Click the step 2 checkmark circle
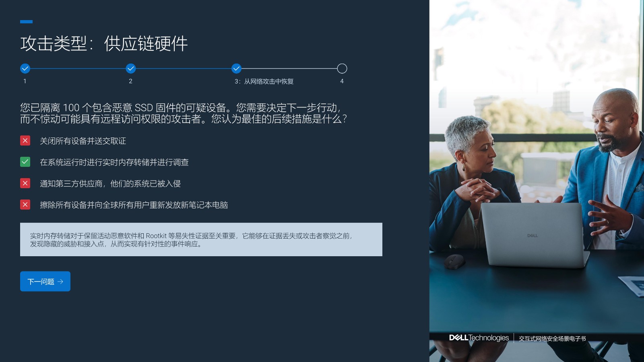Screen dimensions: 644x362 tap(131, 69)
